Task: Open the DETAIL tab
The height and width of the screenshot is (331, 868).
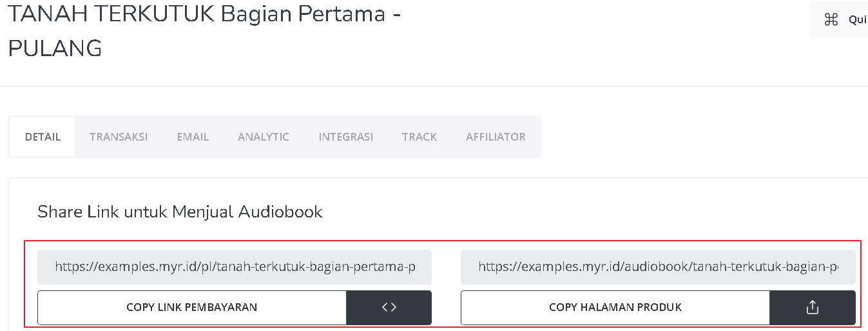Action: pos(43,137)
